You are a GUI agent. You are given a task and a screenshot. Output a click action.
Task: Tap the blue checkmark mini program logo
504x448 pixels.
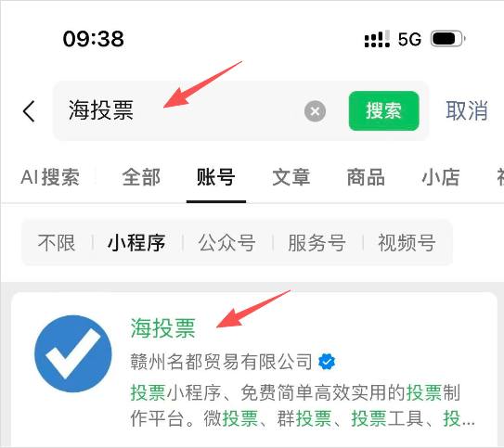pyautogui.click(x=73, y=353)
